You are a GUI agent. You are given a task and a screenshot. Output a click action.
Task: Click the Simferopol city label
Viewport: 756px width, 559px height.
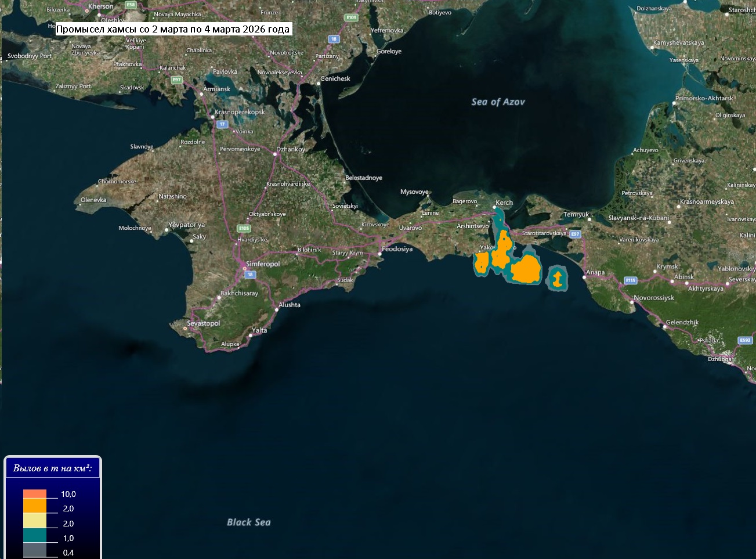click(263, 264)
